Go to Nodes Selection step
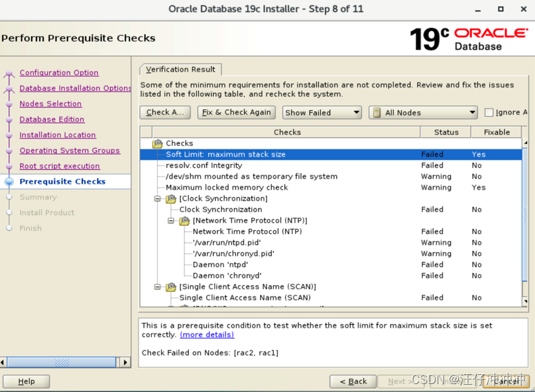Screen dimensions: 535x392 [x=50, y=104]
